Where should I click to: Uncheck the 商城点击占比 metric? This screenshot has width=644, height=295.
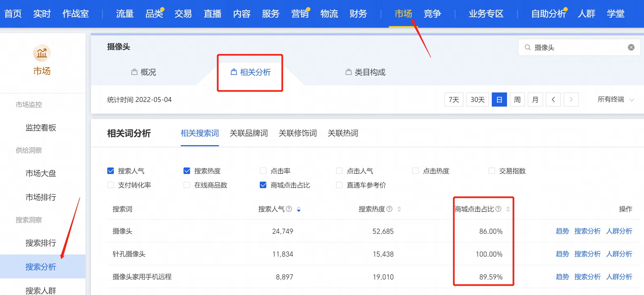pos(263,185)
